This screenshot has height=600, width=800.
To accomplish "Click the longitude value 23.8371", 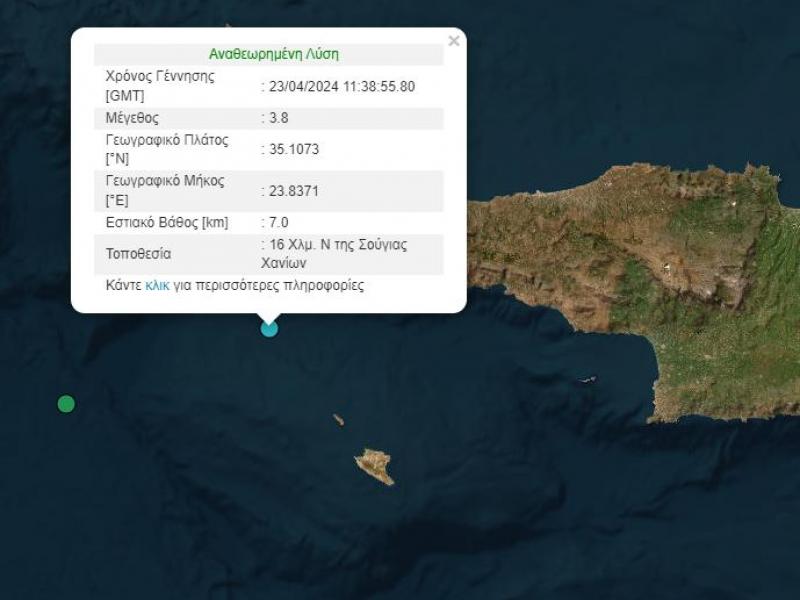I will point(292,191).
